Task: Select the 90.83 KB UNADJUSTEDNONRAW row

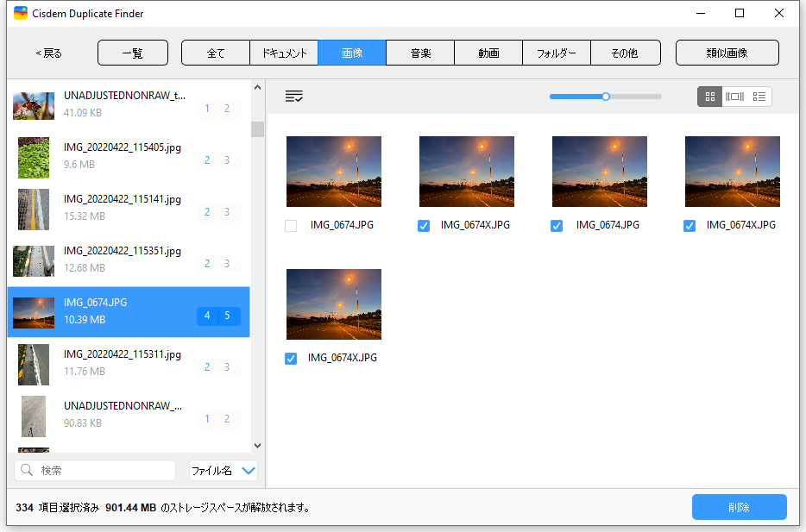Action: [129, 416]
